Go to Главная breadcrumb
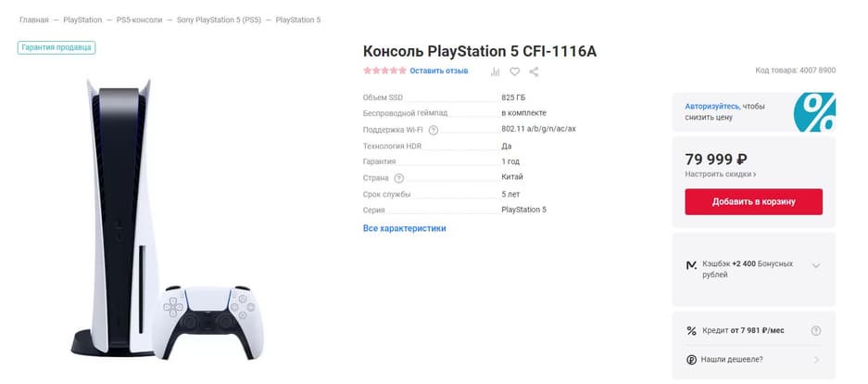The width and height of the screenshot is (868, 384). click(33, 19)
